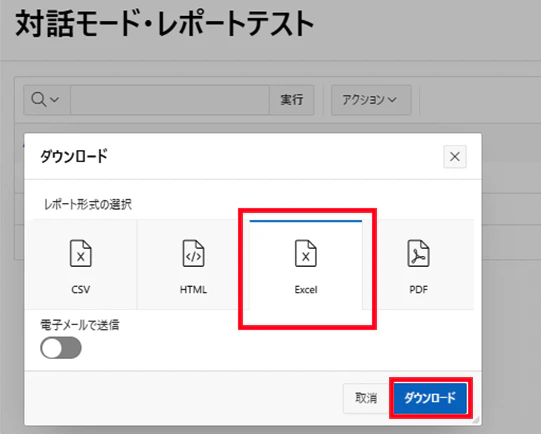Focus the report search input field
Image resolution: width=541 pixels, height=434 pixels.
coord(170,100)
